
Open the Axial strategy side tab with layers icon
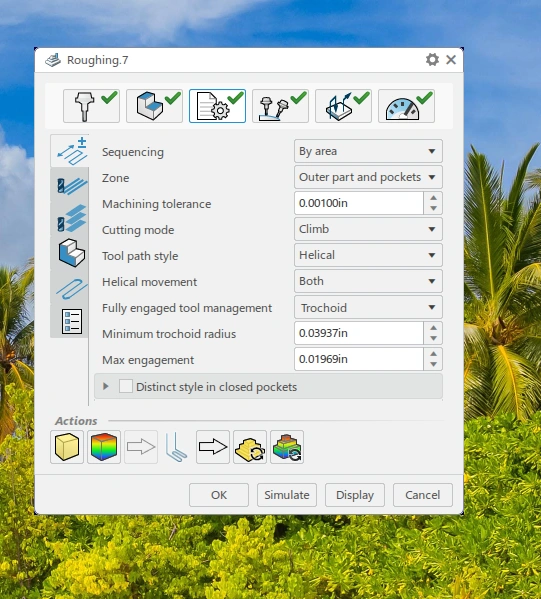pyautogui.click(x=71, y=219)
